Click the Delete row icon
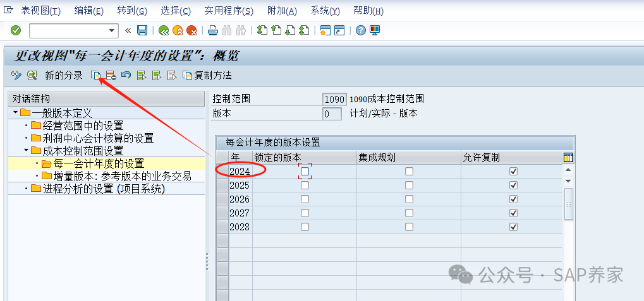This screenshot has width=644, height=301. click(x=111, y=75)
